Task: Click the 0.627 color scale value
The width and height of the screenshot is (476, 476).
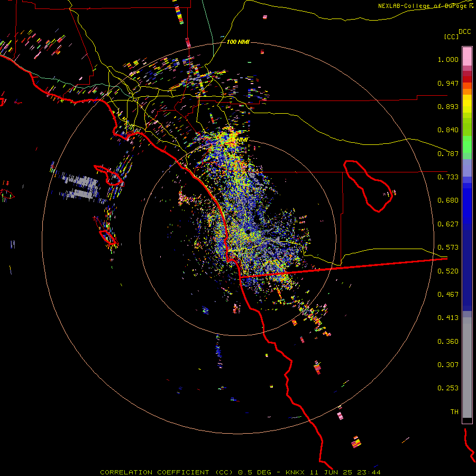Action: click(x=448, y=224)
